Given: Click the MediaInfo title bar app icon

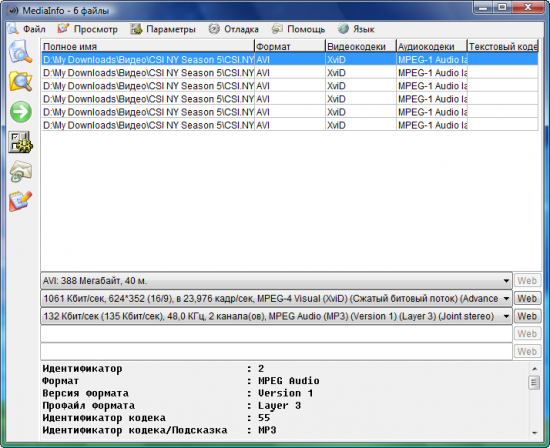Looking at the screenshot, I should tap(13, 11).
